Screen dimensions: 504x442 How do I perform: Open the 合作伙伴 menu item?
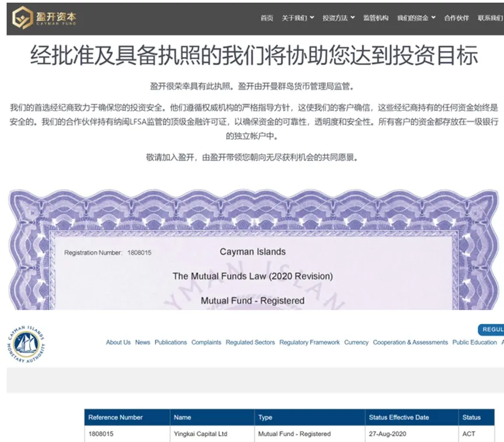(x=456, y=18)
